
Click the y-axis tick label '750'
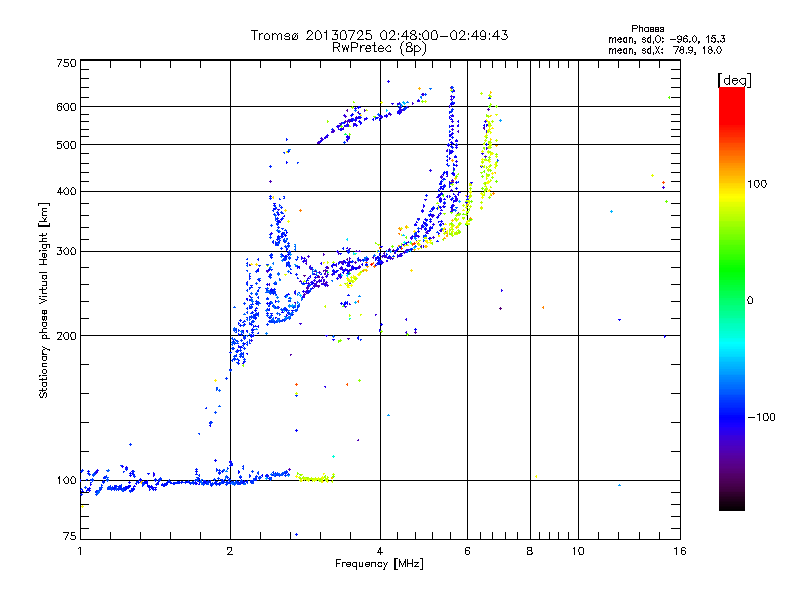pyautogui.click(x=66, y=63)
